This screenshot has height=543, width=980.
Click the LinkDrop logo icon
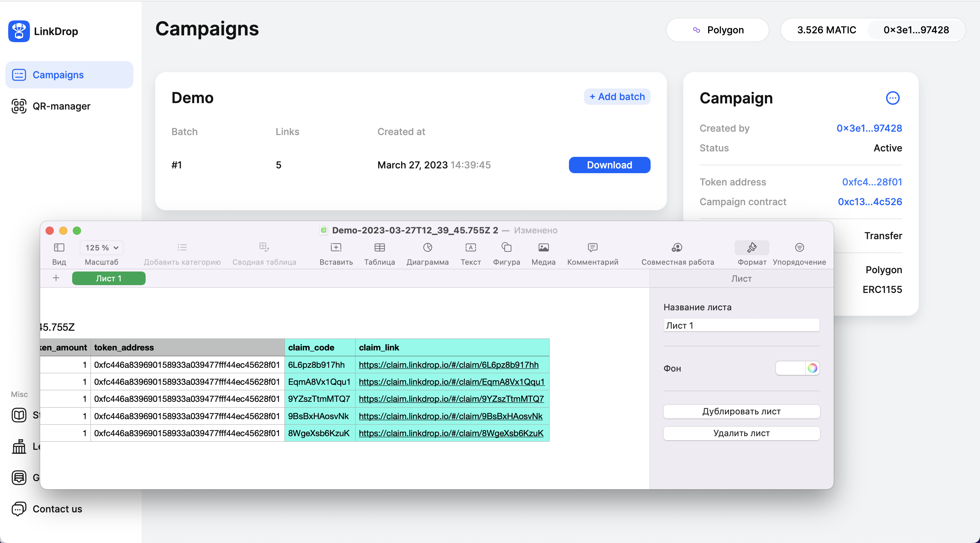point(19,31)
